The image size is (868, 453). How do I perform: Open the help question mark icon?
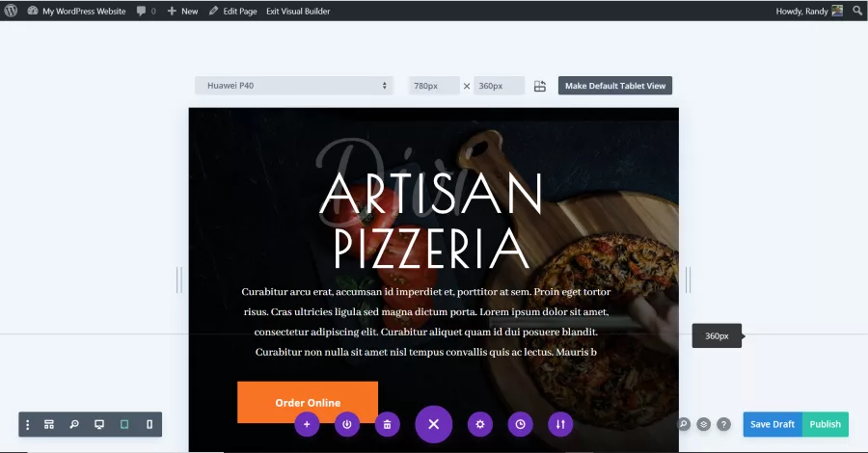click(x=723, y=424)
